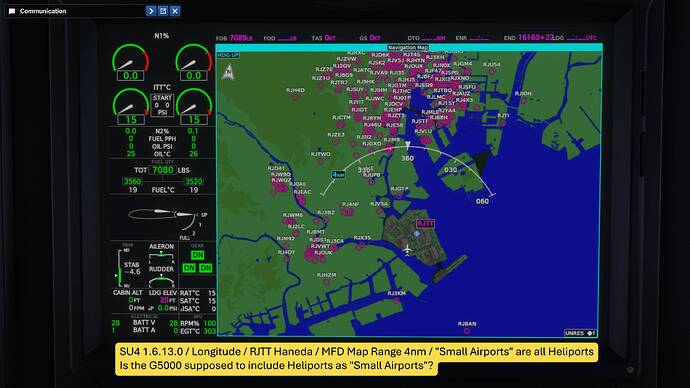Click the RJM92 heliport label

pos(286,238)
